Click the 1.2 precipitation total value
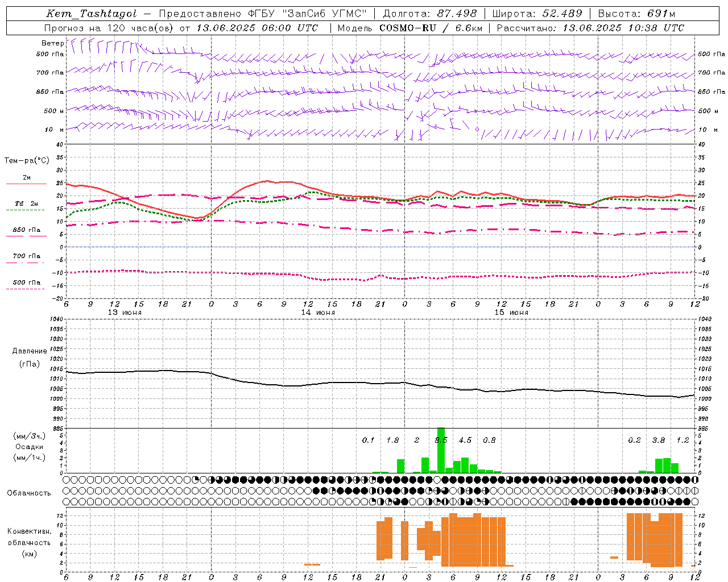Image resolution: width=728 pixels, height=582 pixels. tap(682, 440)
